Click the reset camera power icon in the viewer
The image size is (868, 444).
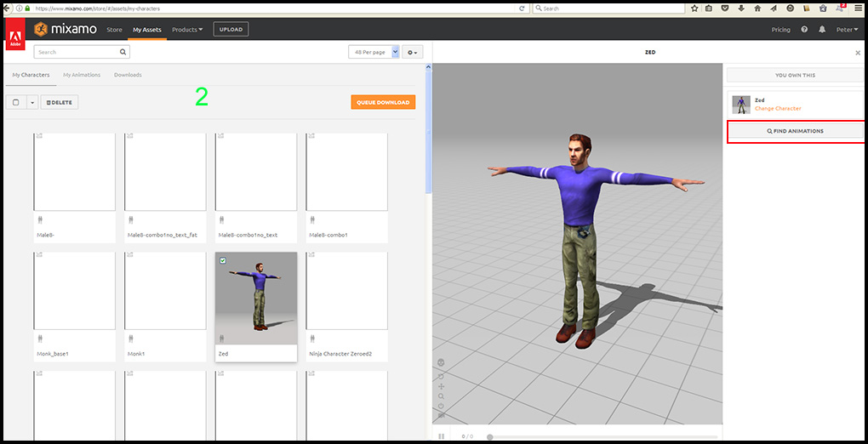441,407
